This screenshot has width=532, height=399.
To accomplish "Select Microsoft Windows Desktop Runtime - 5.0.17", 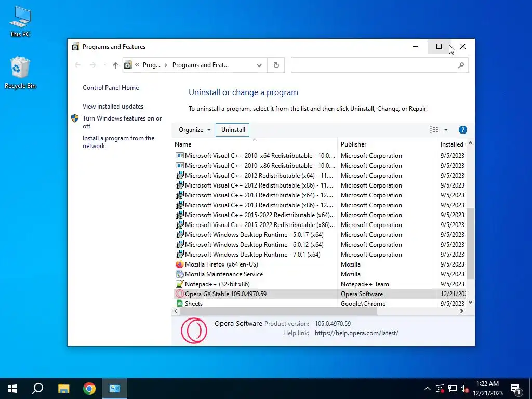I will 254,235.
